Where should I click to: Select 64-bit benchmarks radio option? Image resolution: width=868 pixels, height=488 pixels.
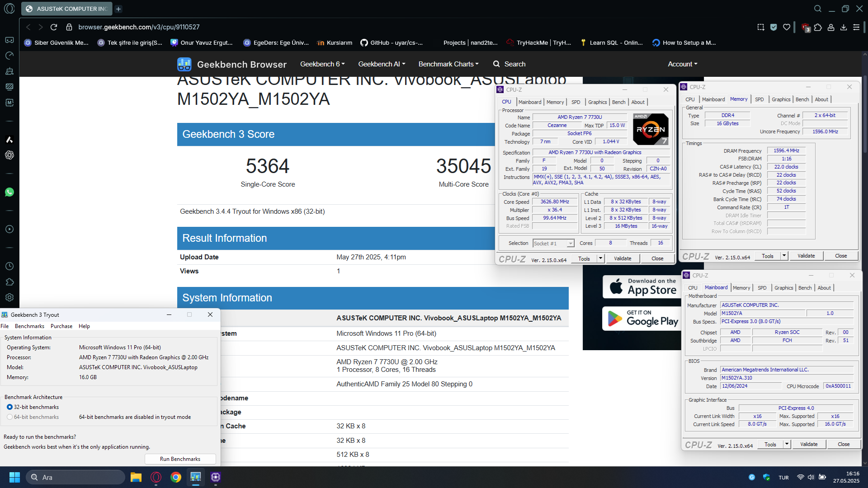(x=9, y=417)
